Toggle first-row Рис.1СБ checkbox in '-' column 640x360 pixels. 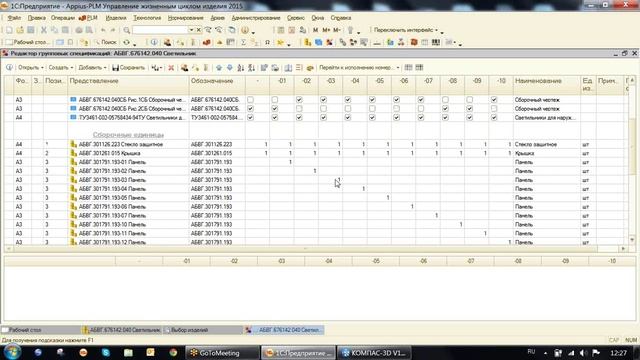[x=250, y=100]
